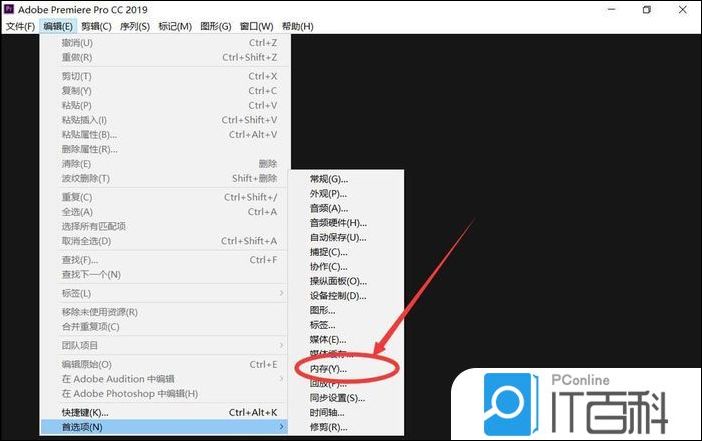Choose 重复(C) in the Edit menu
702x441 pixels.
point(164,197)
